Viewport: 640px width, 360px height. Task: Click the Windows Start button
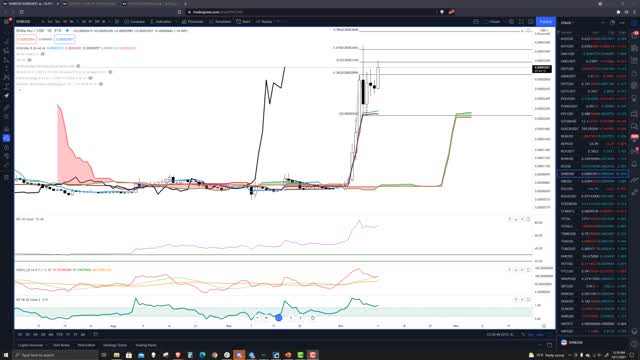pos(6,355)
